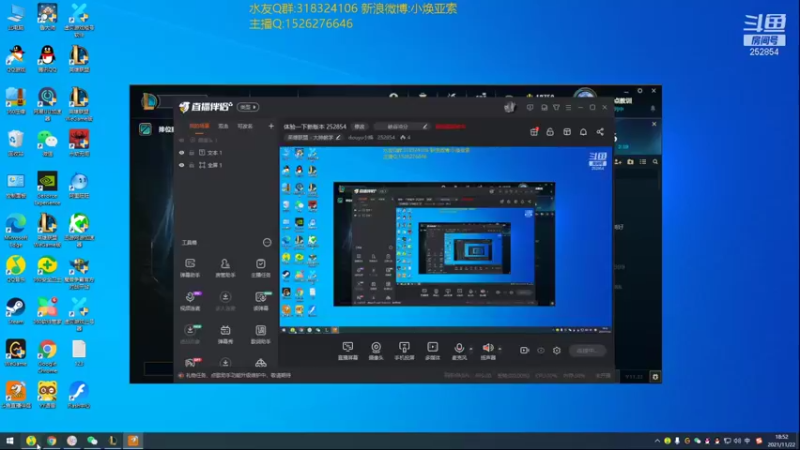The image size is (800, 450).
Task: Toggle the lock for 全屏 1 source
Action: (x=192, y=165)
